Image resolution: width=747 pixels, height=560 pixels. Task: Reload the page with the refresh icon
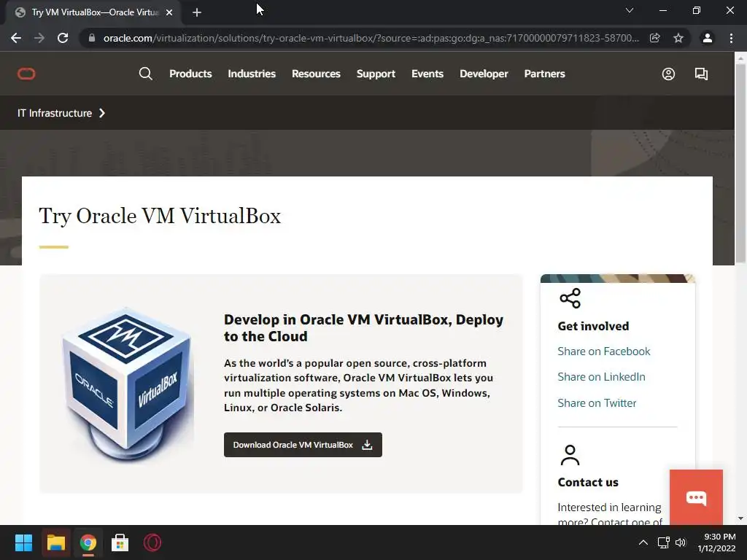63,38
